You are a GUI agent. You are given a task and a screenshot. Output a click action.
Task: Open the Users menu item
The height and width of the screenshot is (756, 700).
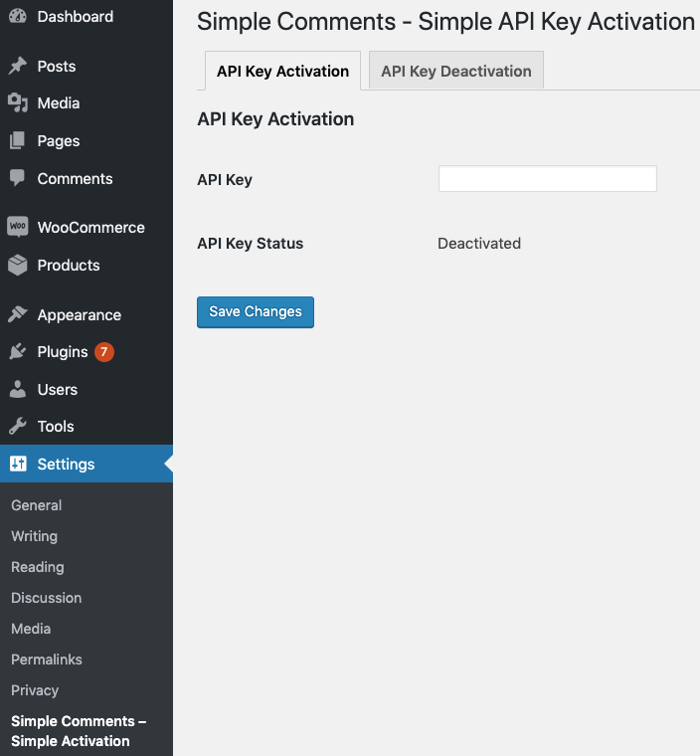(87, 389)
